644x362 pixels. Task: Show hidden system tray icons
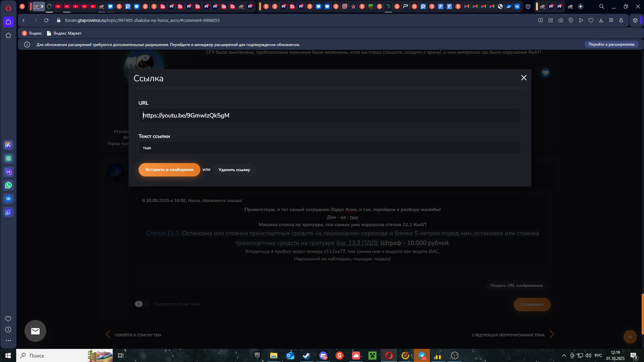(x=563, y=355)
